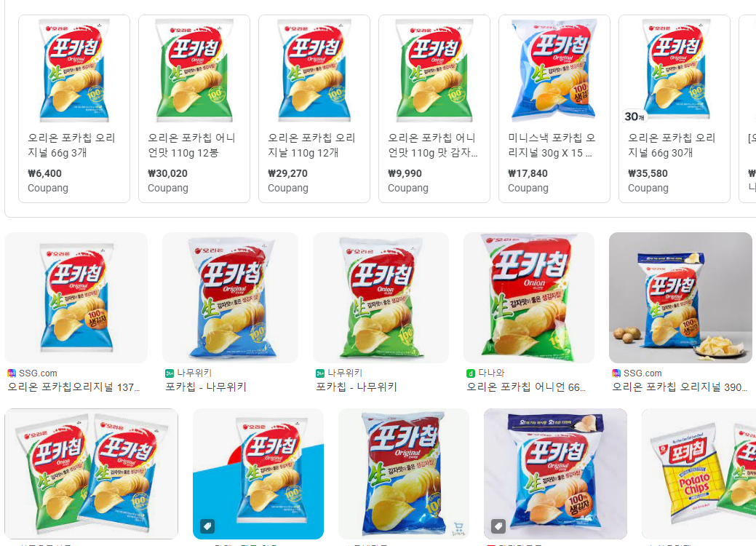The width and height of the screenshot is (756, 546).
Task: Select the ₩9,990 어니언맛 110g Coupang product
Action: pos(434,108)
